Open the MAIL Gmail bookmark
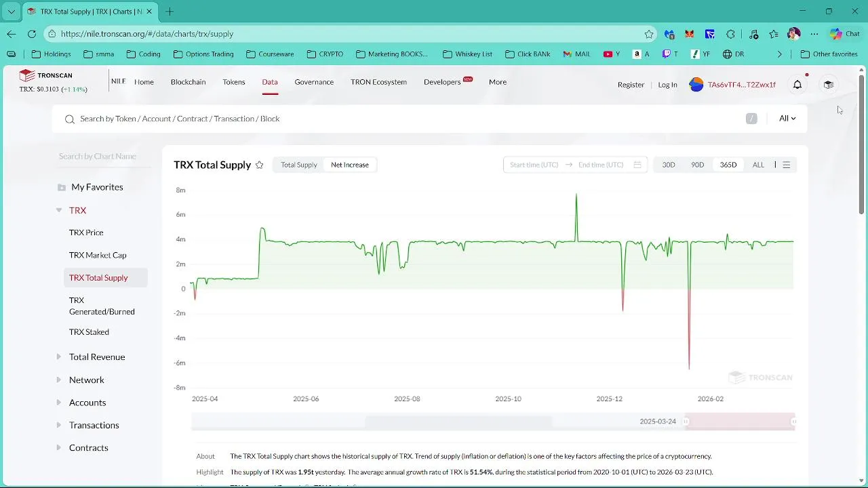Image resolution: width=868 pixels, height=488 pixels. tap(576, 54)
